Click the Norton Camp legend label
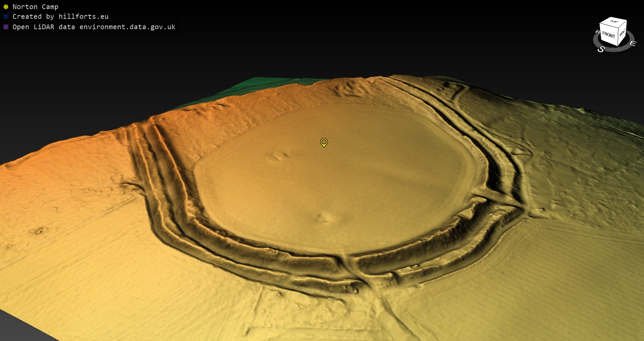644x341 pixels. (x=35, y=7)
